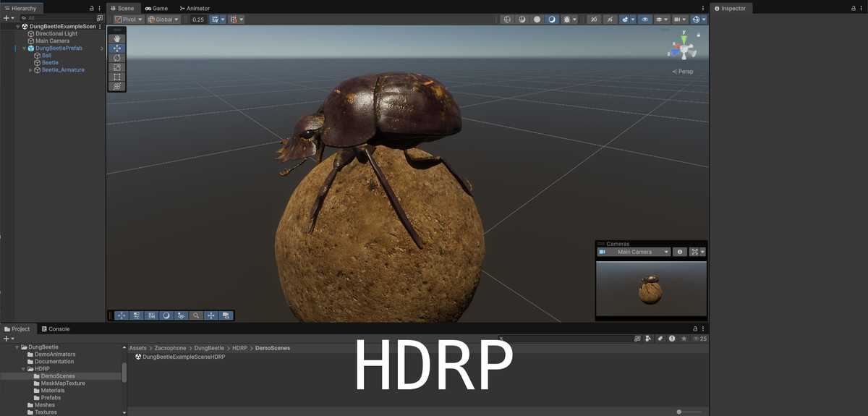Open the Scene view kebab menu
This screenshot has width=868, height=416.
point(702,8)
